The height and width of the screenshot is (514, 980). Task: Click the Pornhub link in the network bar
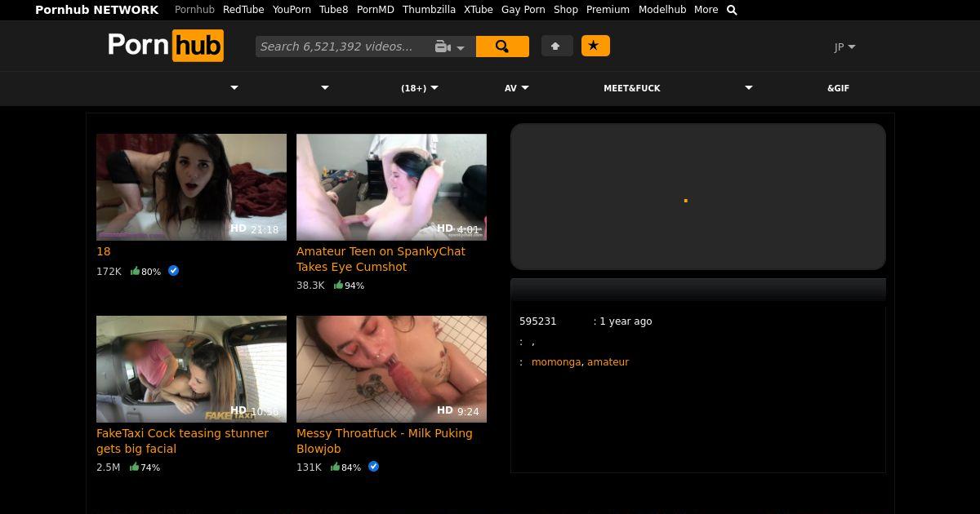pos(194,10)
